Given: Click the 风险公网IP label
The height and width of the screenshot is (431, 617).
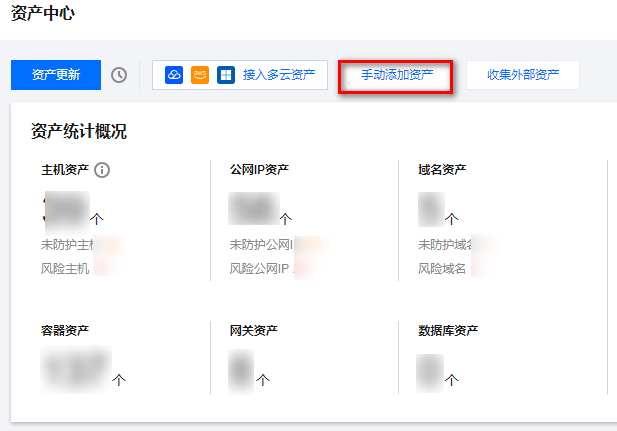Looking at the screenshot, I should [259, 269].
